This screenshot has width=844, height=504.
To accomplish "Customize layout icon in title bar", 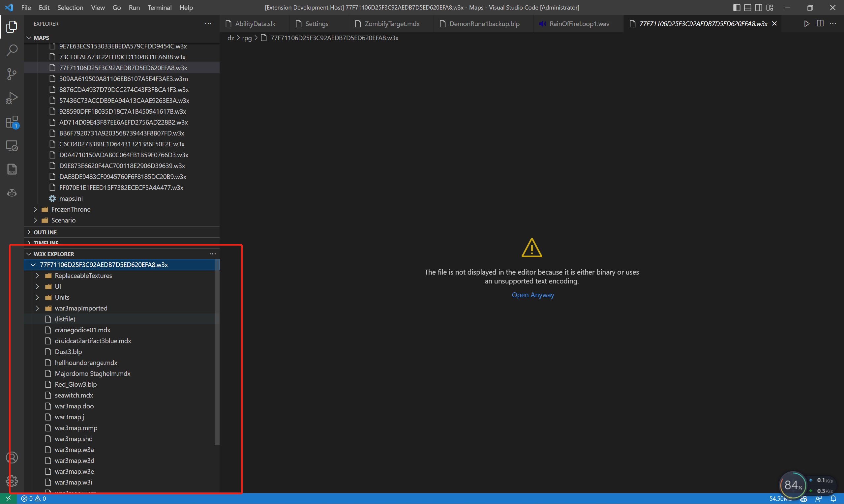I will 769,8.
